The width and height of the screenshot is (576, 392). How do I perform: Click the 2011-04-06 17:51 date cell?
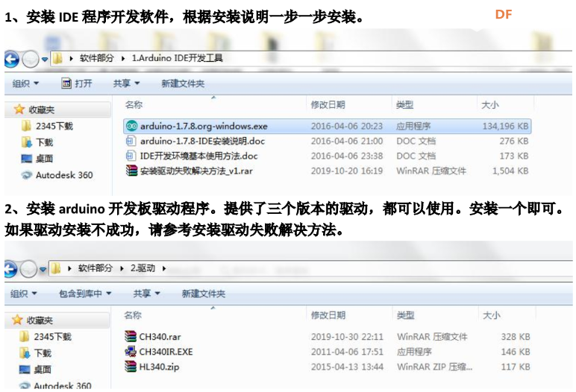347,352
